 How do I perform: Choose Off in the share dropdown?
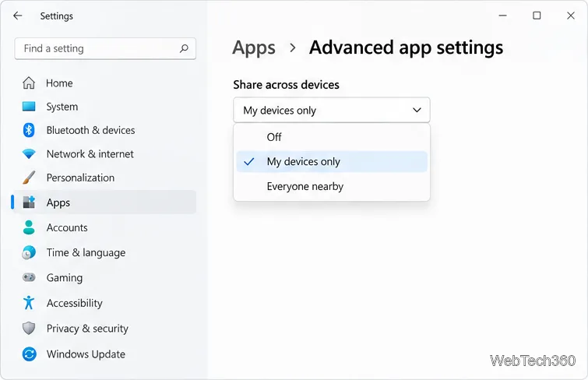(332, 137)
